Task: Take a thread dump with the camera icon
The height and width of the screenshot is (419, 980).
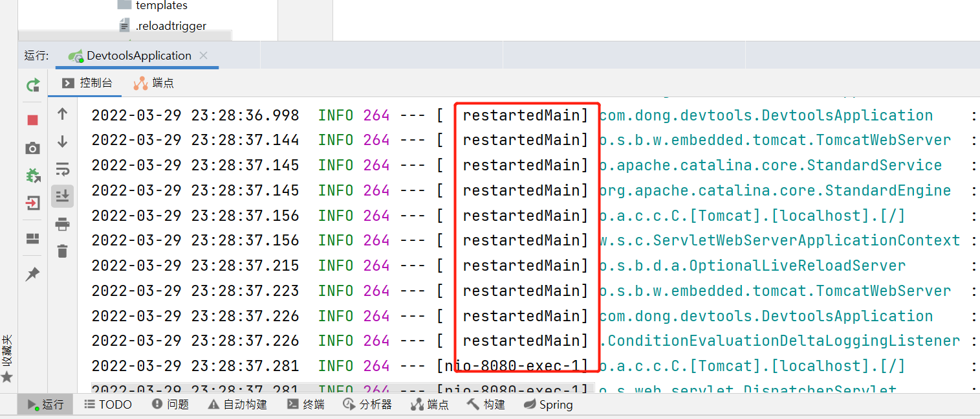Action: pos(32,148)
